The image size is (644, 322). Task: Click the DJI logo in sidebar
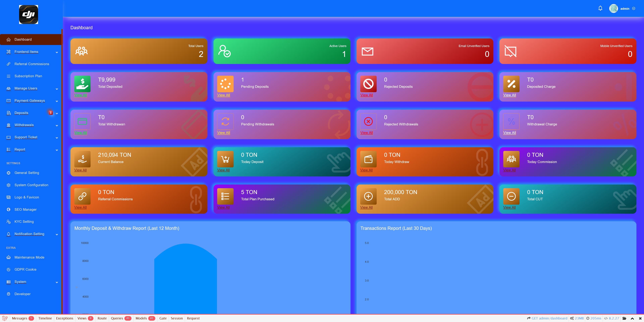pyautogui.click(x=29, y=14)
